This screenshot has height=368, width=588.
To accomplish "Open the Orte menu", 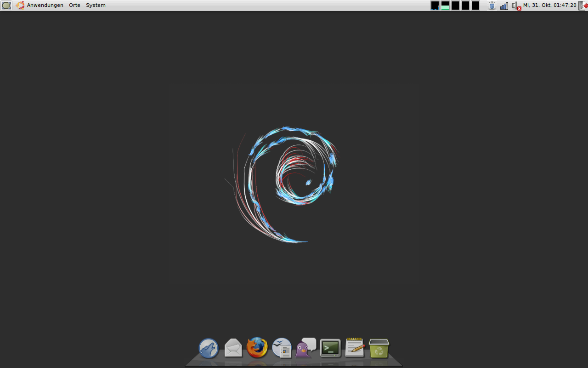I will [x=74, y=5].
